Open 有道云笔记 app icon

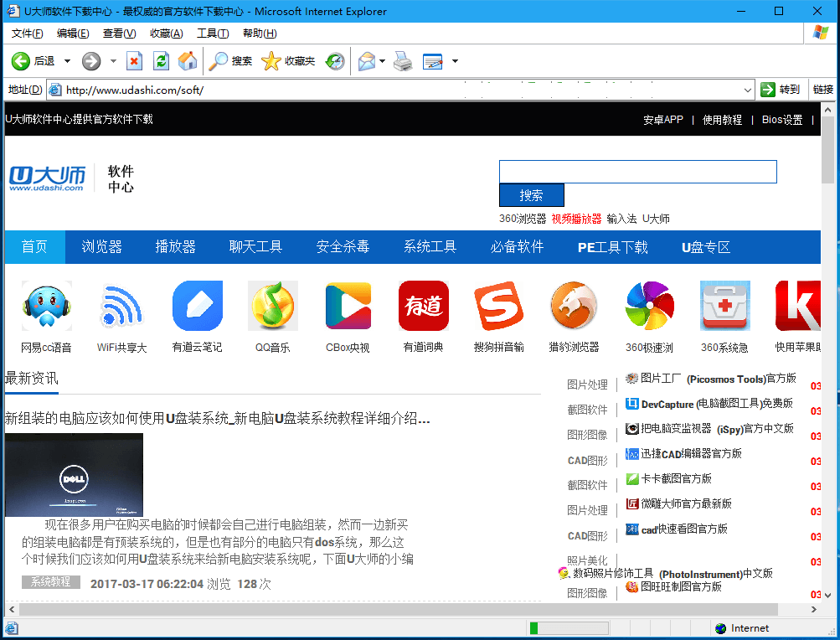[x=197, y=306]
